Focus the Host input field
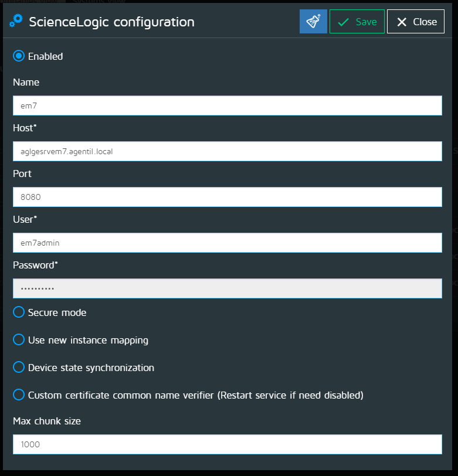This screenshot has height=476, width=458. tap(227, 151)
